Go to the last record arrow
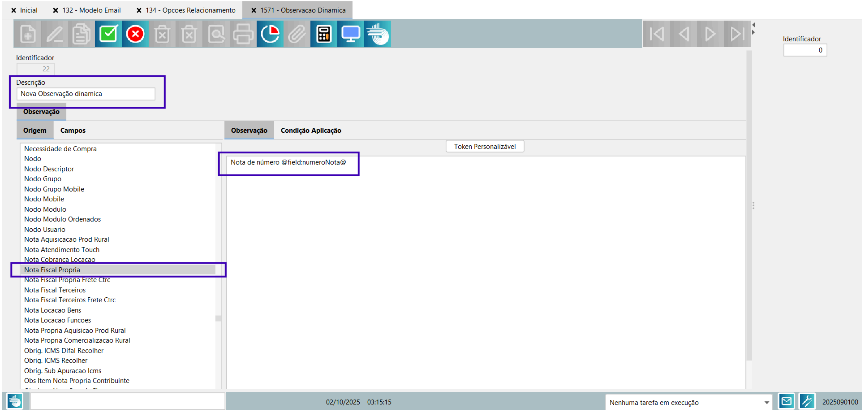Viewport: 868px width, 410px height. [x=737, y=34]
